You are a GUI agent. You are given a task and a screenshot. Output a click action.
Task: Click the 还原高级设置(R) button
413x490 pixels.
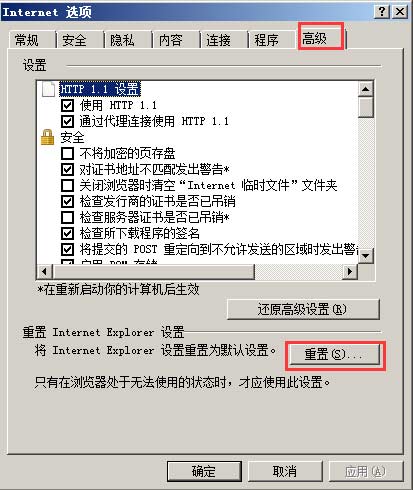[x=303, y=309]
